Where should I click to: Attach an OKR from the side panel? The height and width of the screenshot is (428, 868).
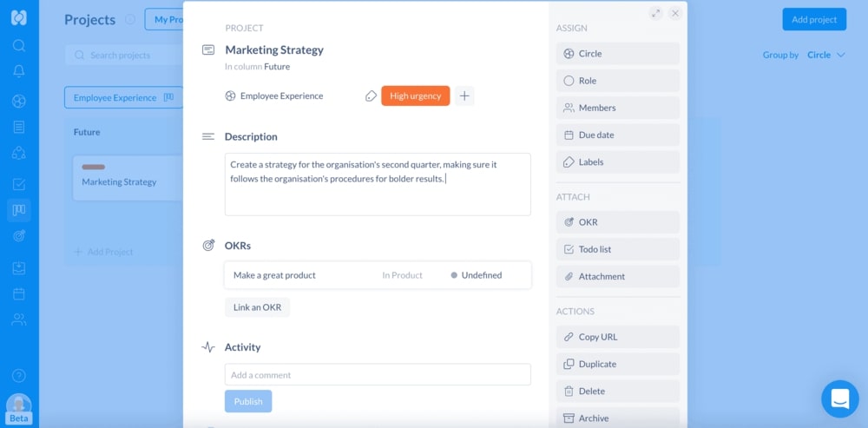618,222
